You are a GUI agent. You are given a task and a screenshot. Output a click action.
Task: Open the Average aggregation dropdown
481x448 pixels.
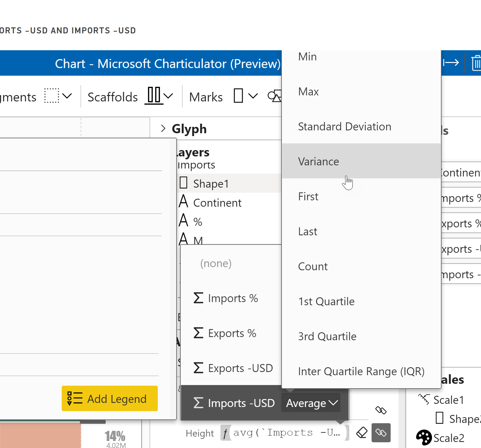310,403
